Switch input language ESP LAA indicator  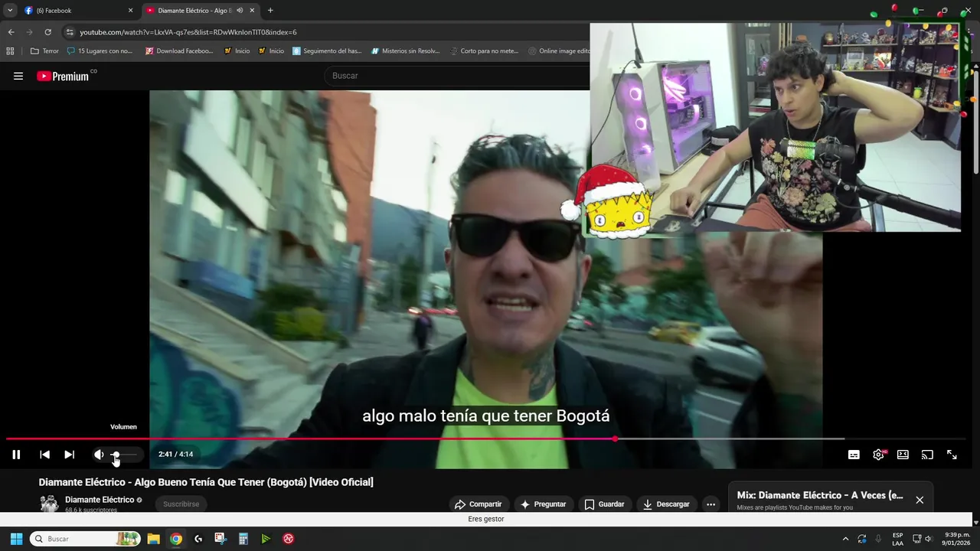[897, 539]
